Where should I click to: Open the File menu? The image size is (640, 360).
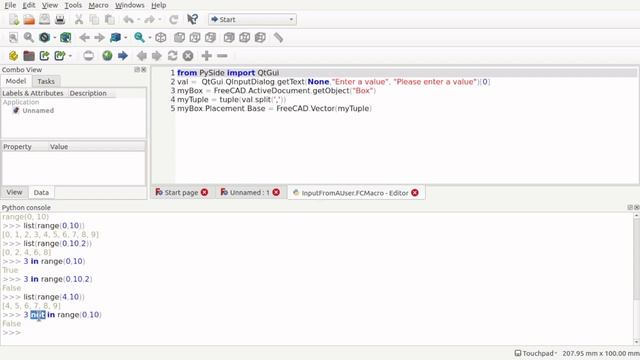point(10,5)
